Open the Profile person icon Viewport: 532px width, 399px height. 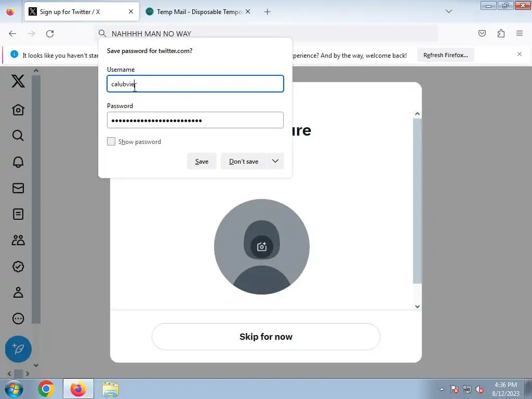click(18, 292)
